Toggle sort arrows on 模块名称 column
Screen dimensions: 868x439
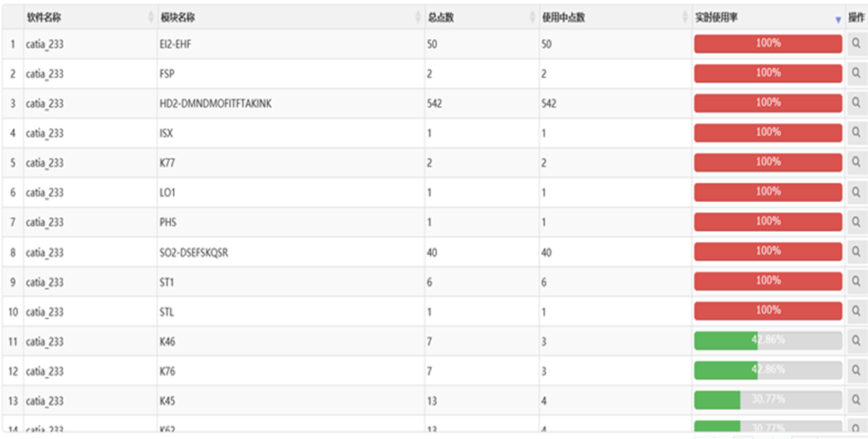pos(418,17)
